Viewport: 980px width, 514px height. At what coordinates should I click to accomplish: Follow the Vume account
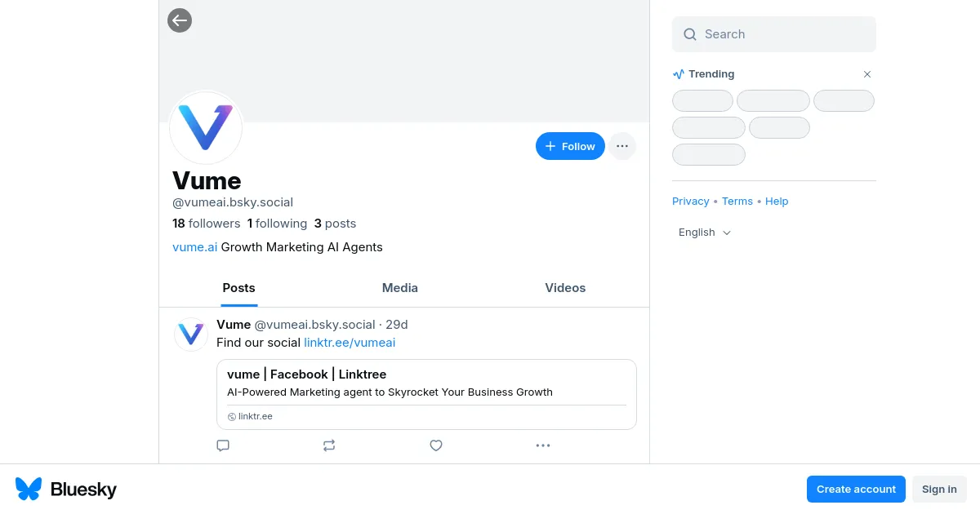(x=570, y=146)
